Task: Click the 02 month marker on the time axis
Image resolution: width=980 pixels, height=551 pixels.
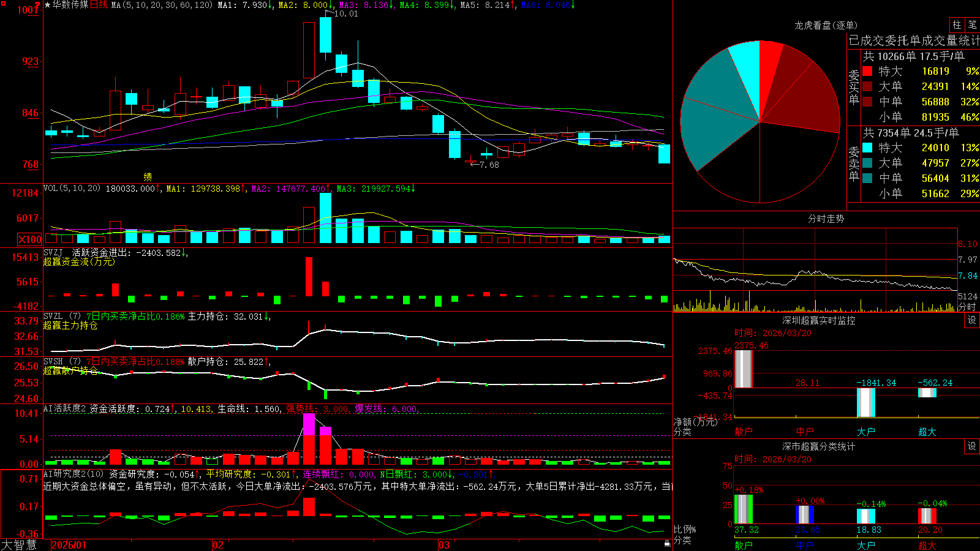Action: click(217, 545)
